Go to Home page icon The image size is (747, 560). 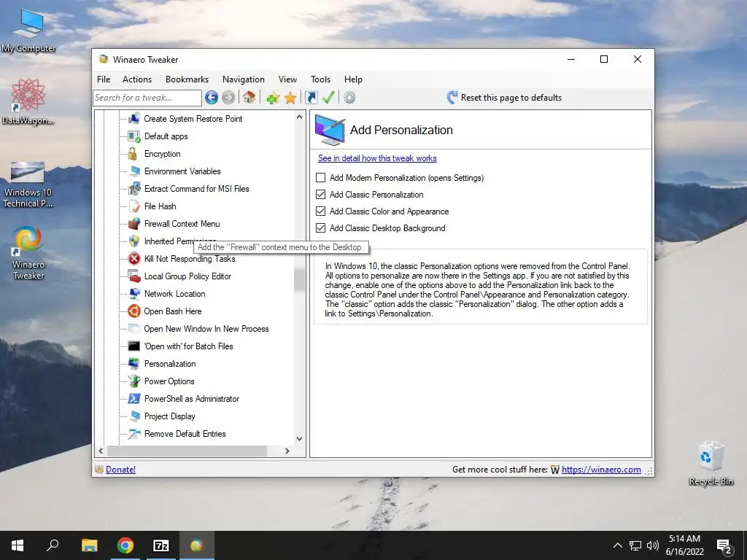coord(249,98)
